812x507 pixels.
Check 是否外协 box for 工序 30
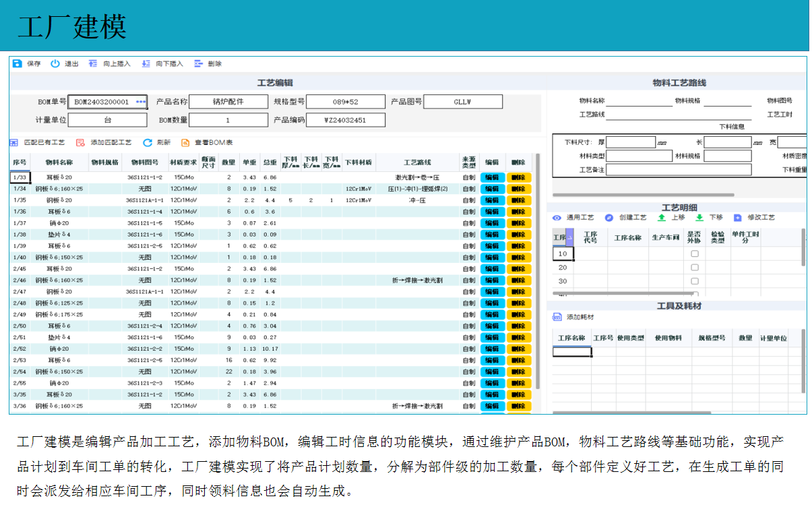click(695, 281)
